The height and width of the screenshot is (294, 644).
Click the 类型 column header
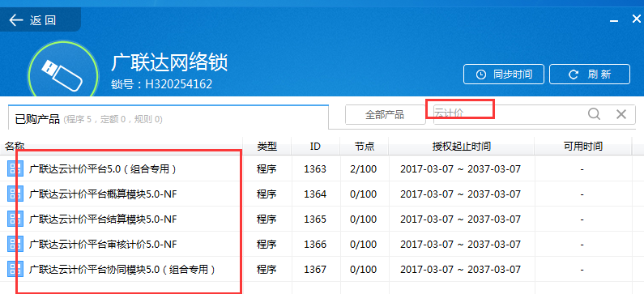267,146
